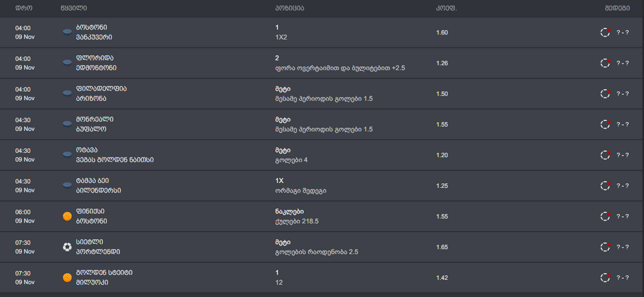
Task: Click pending status circle on ბოსტონი–ვანკუვერი row
Action: (x=606, y=33)
